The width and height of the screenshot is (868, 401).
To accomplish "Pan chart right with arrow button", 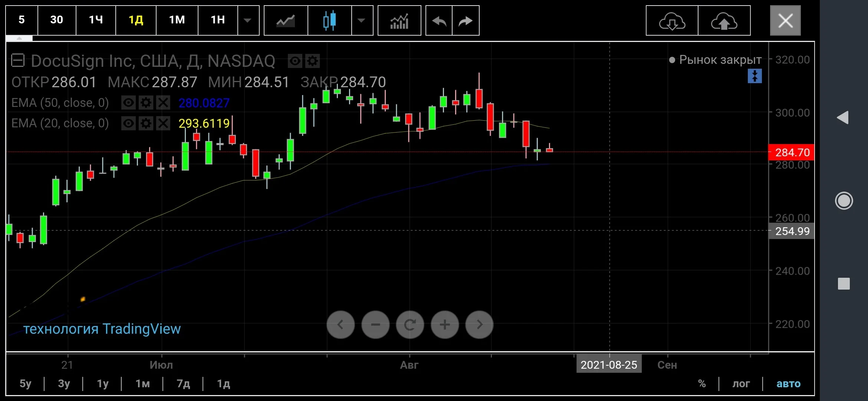I will click(479, 325).
